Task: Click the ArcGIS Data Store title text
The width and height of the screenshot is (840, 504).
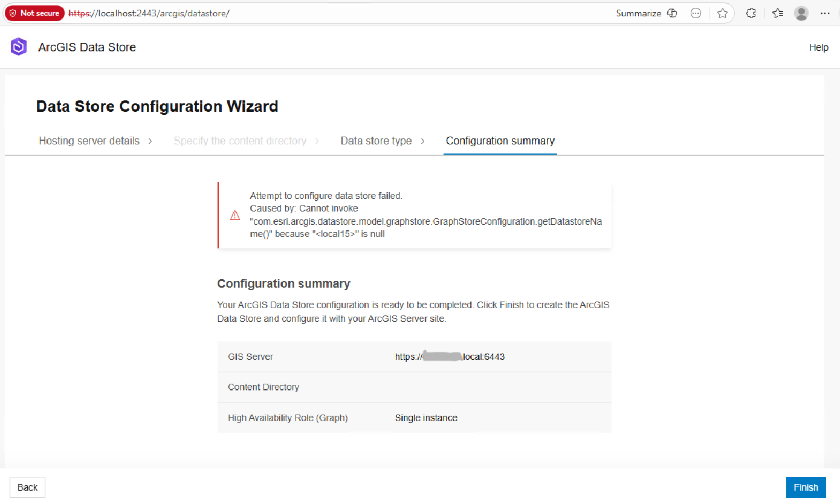Action: click(87, 47)
